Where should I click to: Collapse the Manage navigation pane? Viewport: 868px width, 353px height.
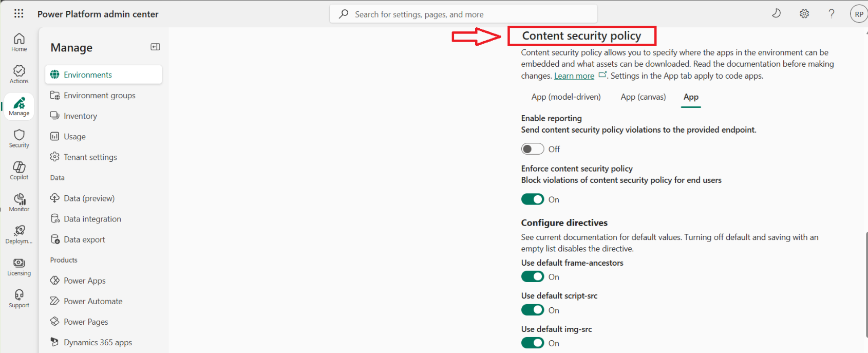click(155, 47)
